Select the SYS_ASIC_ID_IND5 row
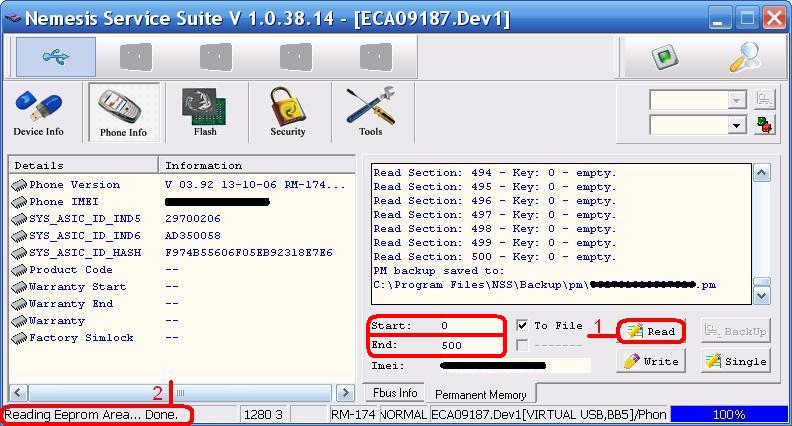The image size is (792, 426). pos(182,219)
